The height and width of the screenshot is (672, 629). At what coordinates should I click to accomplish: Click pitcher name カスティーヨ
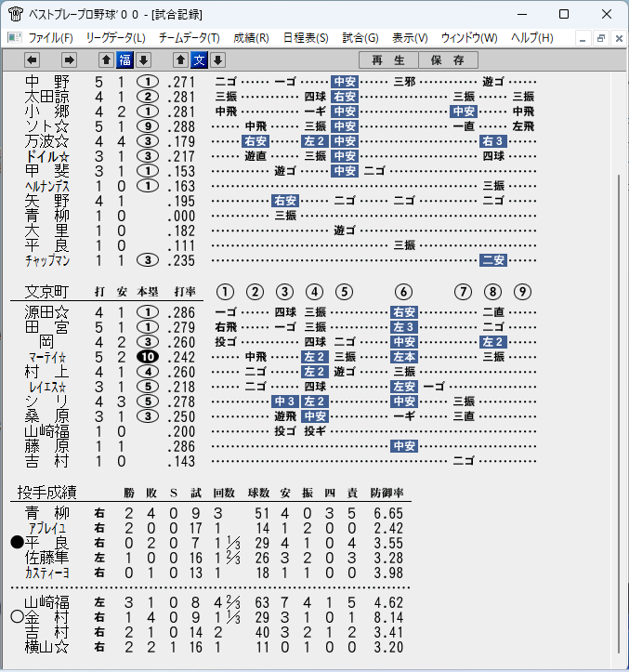click(x=46, y=573)
